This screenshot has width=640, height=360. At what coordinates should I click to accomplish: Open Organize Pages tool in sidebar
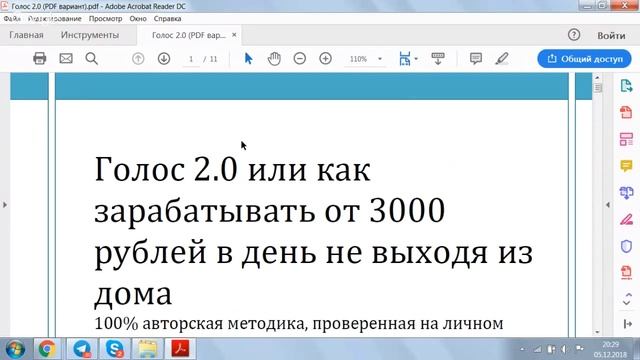click(626, 139)
